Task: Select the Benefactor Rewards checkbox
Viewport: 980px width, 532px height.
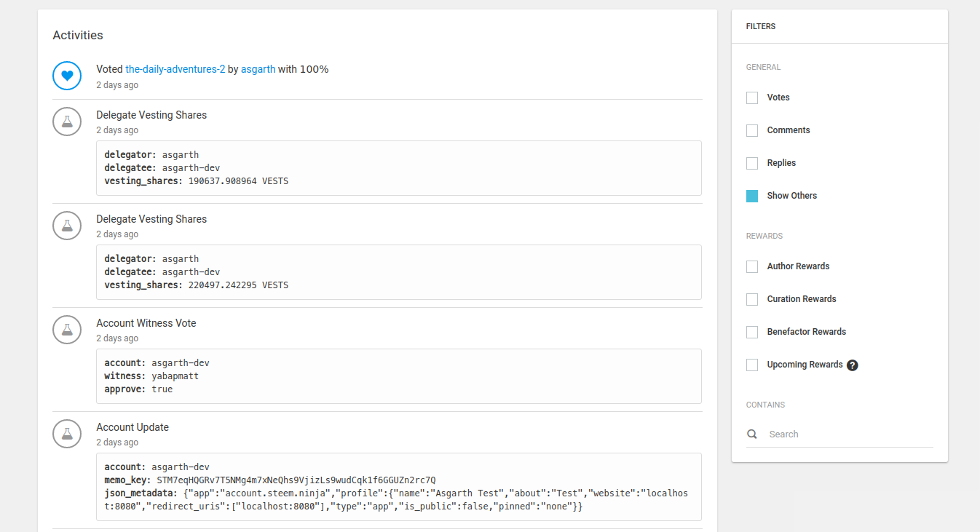Action: pyautogui.click(x=752, y=332)
